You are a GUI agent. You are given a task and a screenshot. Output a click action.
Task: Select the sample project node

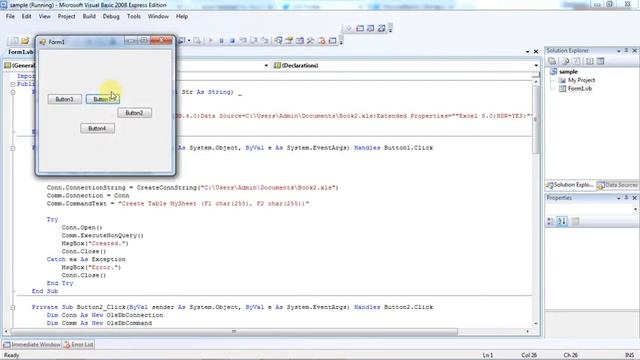tap(568, 72)
